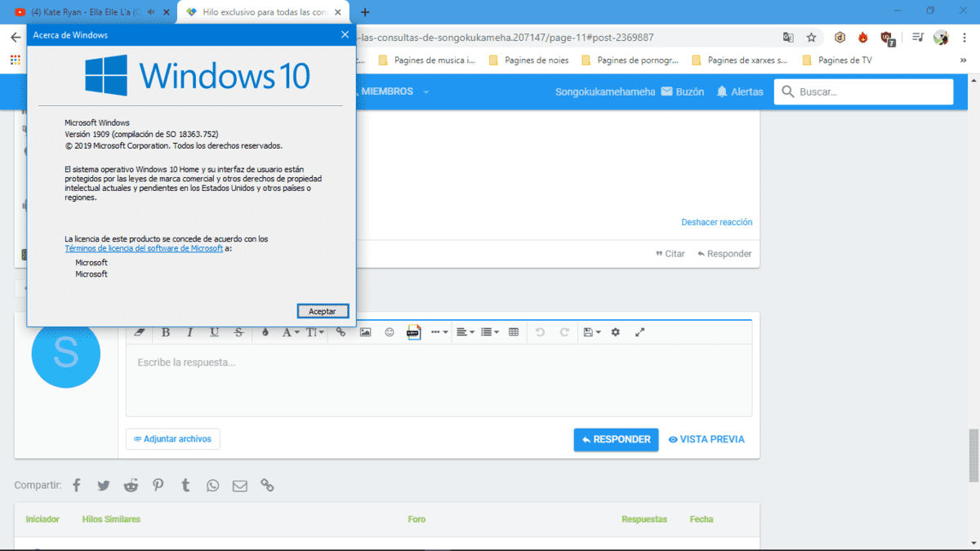Click Responder link under the post
Image resolution: width=980 pixels, height=551 pixels.
724,254
